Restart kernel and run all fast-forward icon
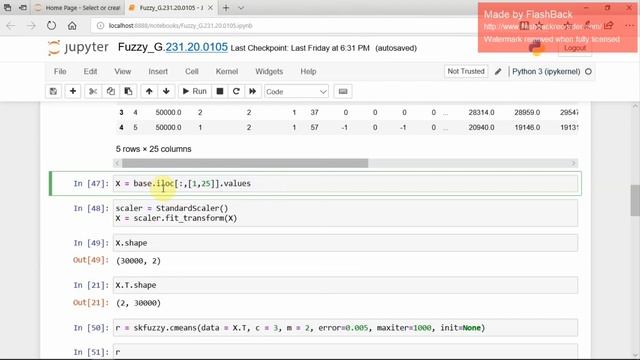640x360 pixels. (x=253, y=91)
